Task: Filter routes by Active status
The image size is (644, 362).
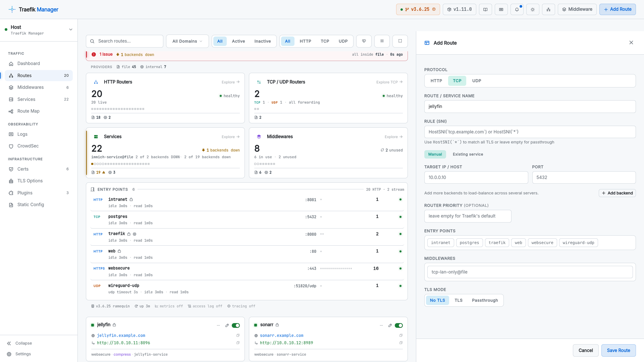Action: pyautogui.click(x=238, y=41)
